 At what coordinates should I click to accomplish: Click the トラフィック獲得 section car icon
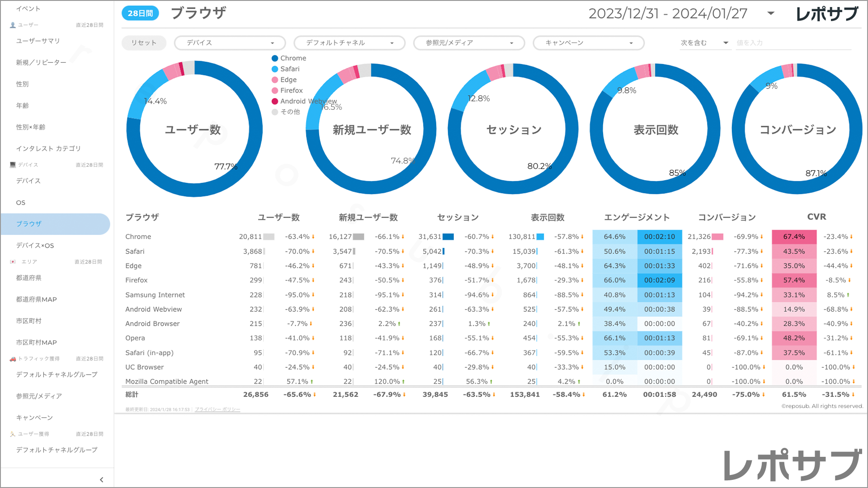coord(13,359)
